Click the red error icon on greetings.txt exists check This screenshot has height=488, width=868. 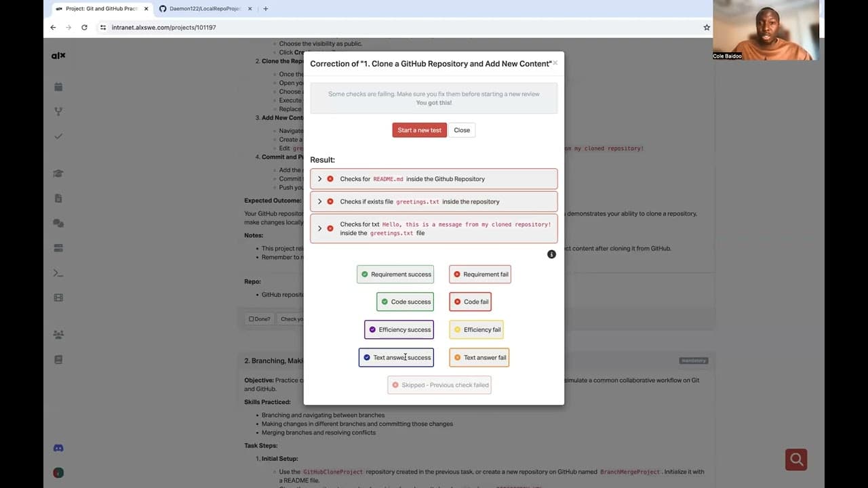(x=330, y=201)
